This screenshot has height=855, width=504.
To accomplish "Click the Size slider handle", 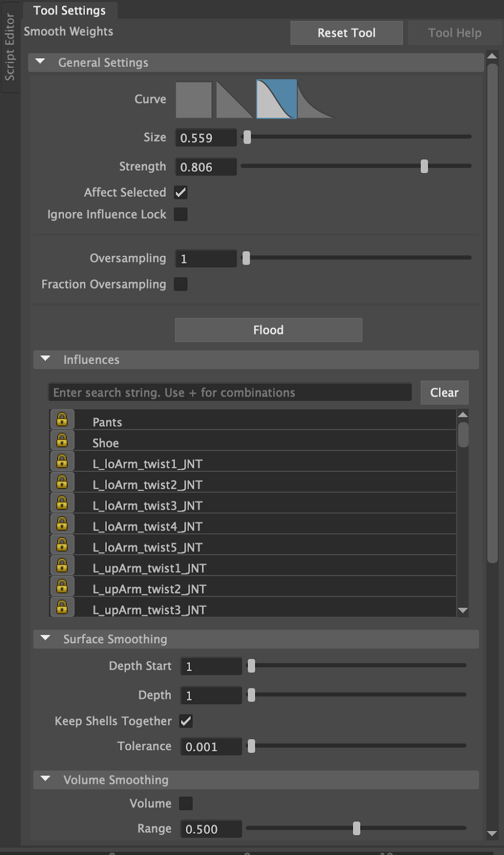I will point(247,137).
